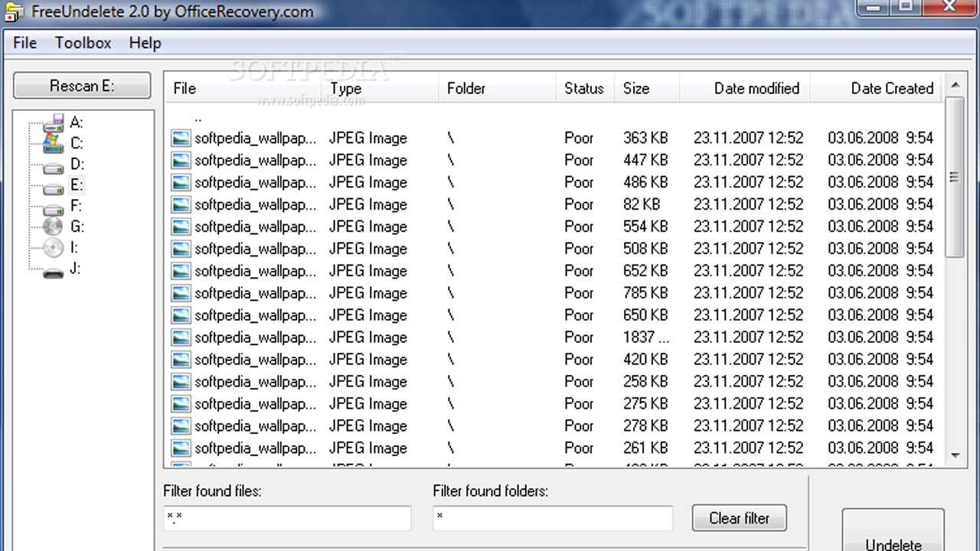Sort the list by the Size column header
980x551 pixels.
pyautogui.click(x=636, y=89)
